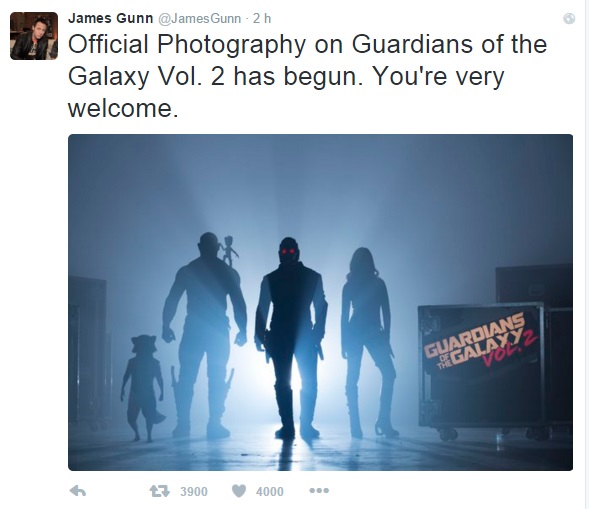Retweet using the retweet arrows icon
The height and width of the screenshot is (509, 589).
[x=160, y=491]
